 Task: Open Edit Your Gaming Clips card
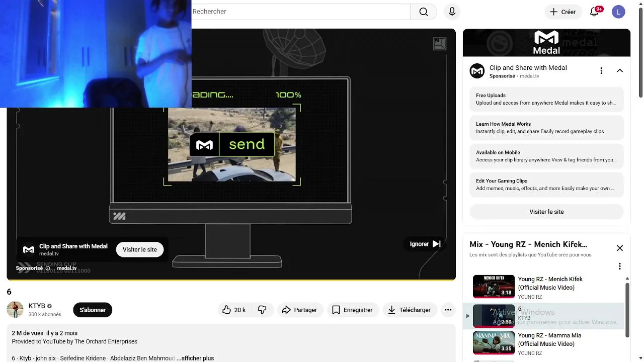pos(546,185)
